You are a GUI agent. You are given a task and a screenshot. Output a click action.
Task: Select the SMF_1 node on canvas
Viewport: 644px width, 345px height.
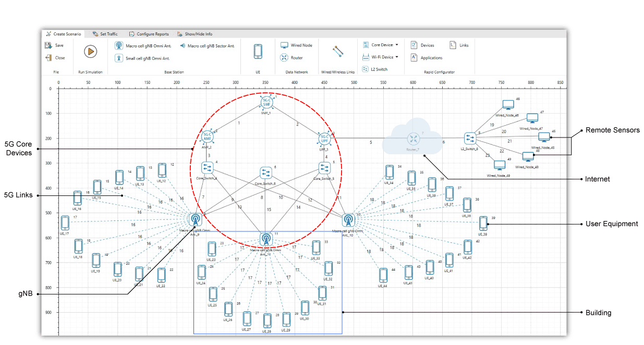click(x=266, y=102)
